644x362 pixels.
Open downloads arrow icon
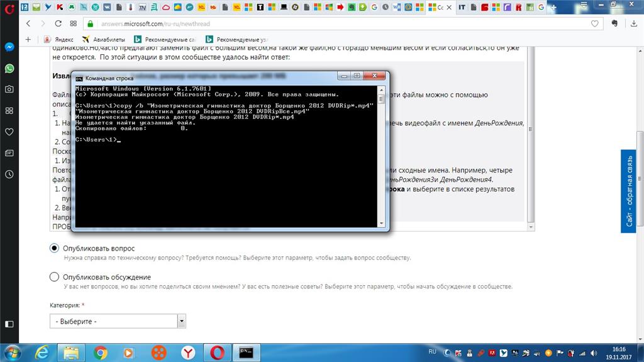point(634,23)
